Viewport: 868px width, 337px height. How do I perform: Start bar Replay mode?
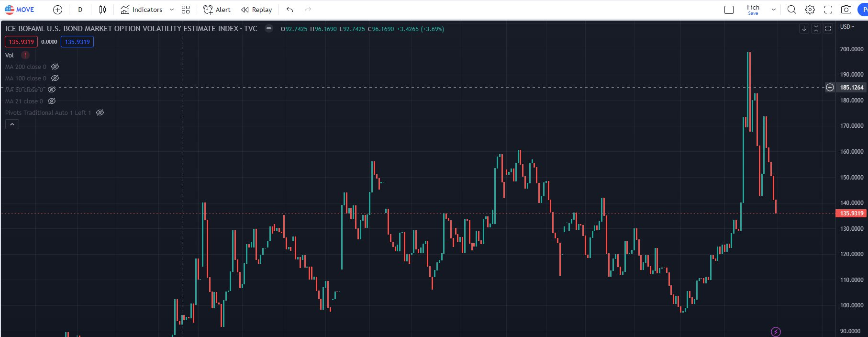point(256,10)
